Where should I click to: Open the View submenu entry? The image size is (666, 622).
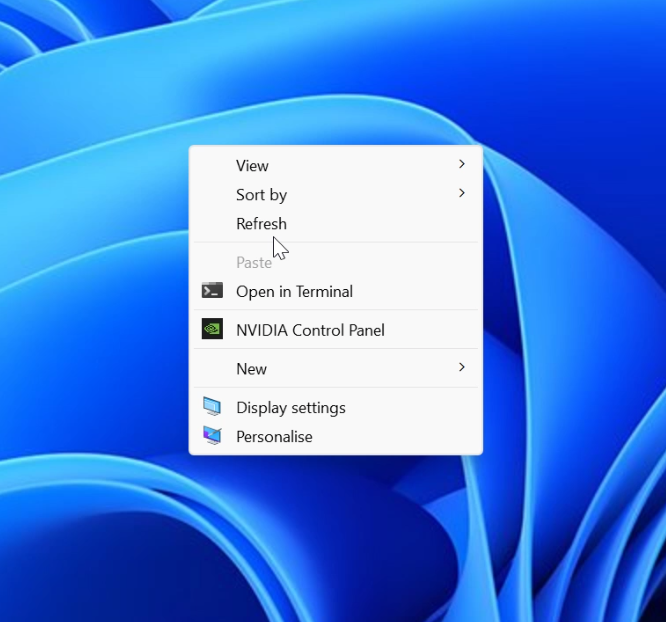point(336,165)
